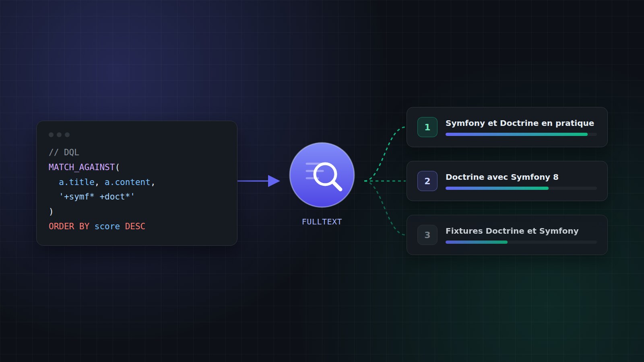Click ORDER BY keyword in the code
Image resolution: width=644 pixels, height=362 pixels.
pos(69,226)
